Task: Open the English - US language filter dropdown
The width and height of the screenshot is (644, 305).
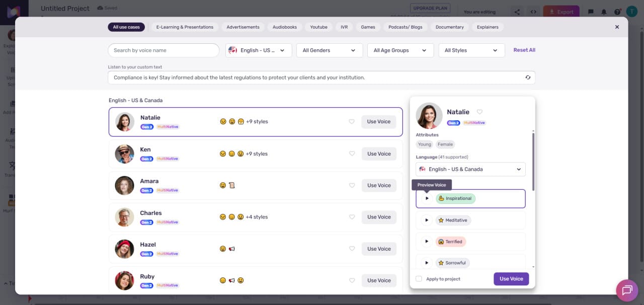Action: pyautogui.click(x=259, y=50)
